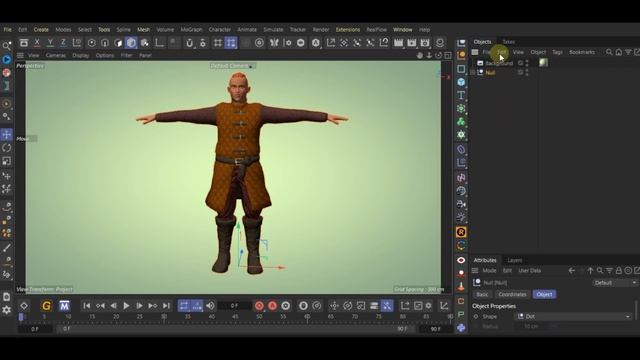
Task: Toggle Z axis lock in top toolbar
Action: [63, 42]
